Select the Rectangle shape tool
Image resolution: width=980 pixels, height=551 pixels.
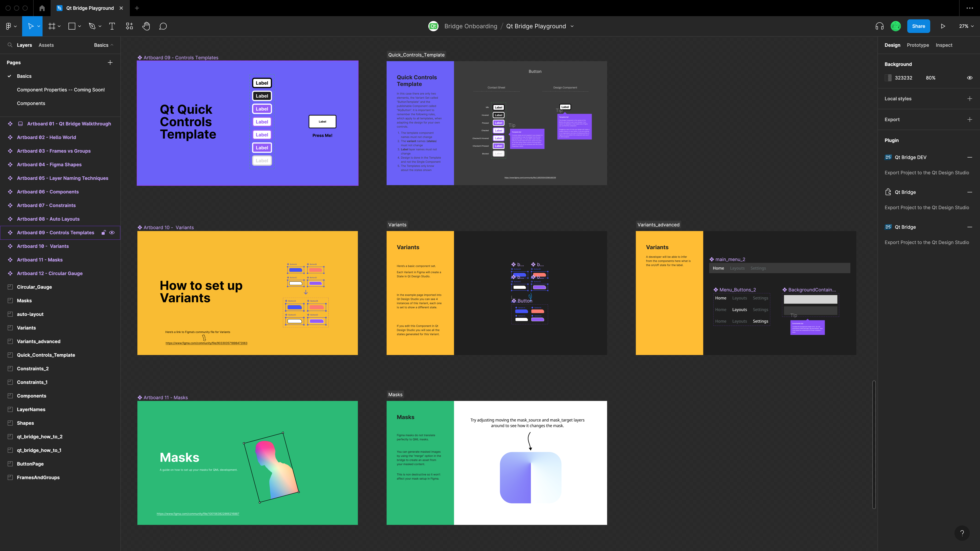tap(71, 26)
